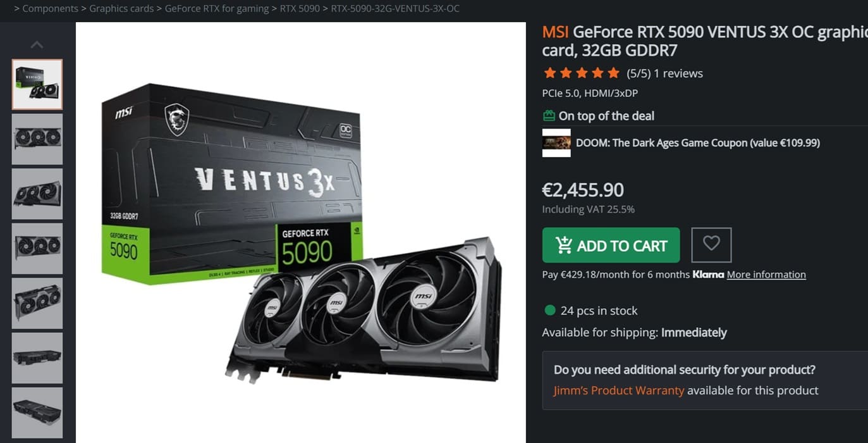The height and width of the screenshot is (443, 868).
Task: Navigate to RTX 5090 breadcrumb
Action: click(300, 9)
